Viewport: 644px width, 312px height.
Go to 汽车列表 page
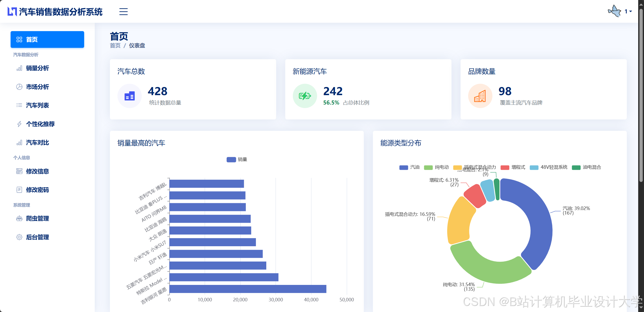tap(37, 105)
